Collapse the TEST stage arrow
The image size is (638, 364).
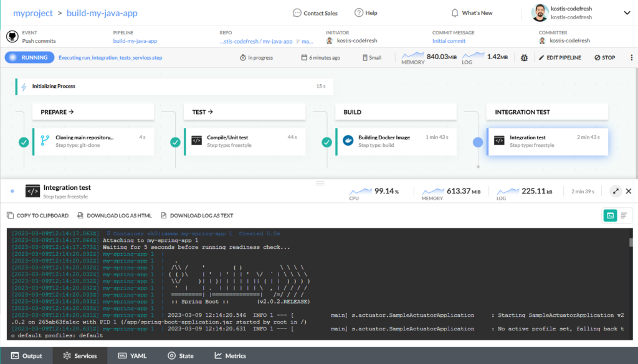click(x=211, y=112)
